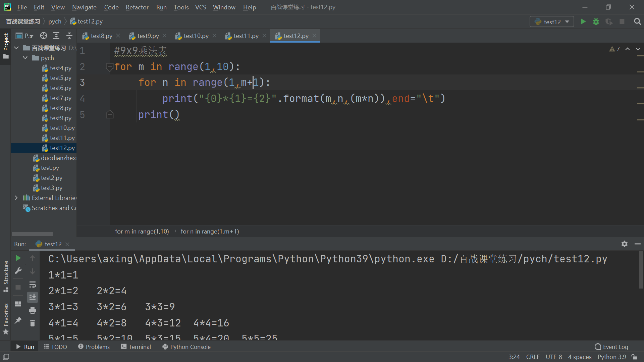Go to next highlighted error arrow
Viewport: 644px width, 362px height.
(x=638, y=49)
